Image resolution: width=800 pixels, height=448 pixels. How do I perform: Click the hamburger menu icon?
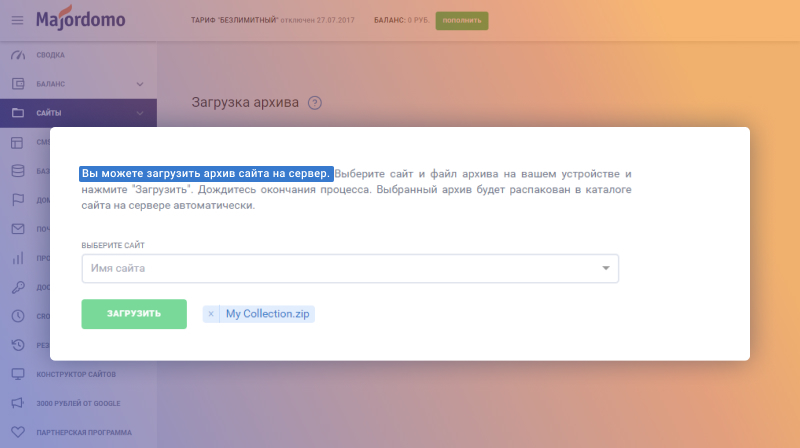[17, 20]
